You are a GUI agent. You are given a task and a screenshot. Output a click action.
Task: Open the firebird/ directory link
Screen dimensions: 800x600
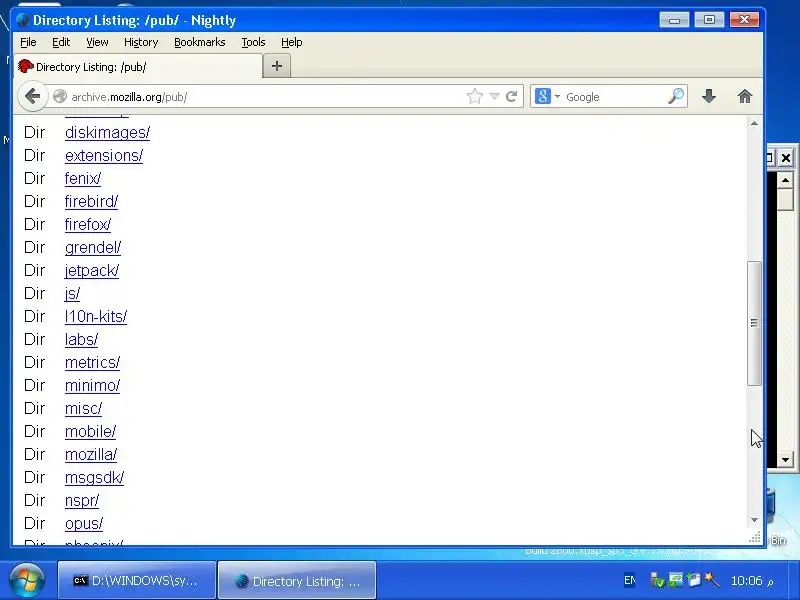point(91,202)
